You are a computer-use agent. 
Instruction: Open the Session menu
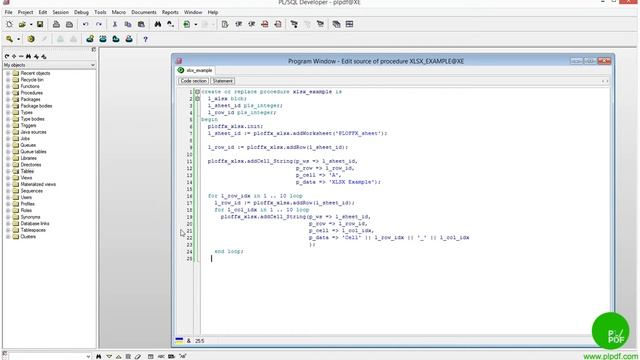point(60,12)
